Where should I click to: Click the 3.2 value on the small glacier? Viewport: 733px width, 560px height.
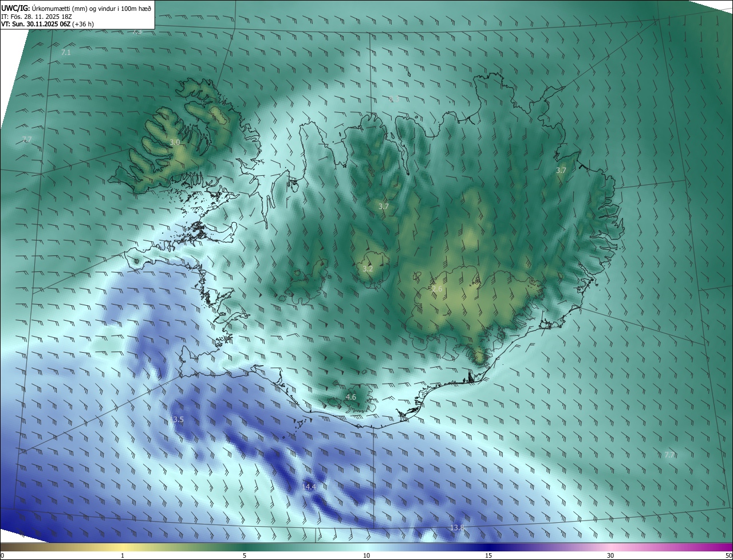368,269
